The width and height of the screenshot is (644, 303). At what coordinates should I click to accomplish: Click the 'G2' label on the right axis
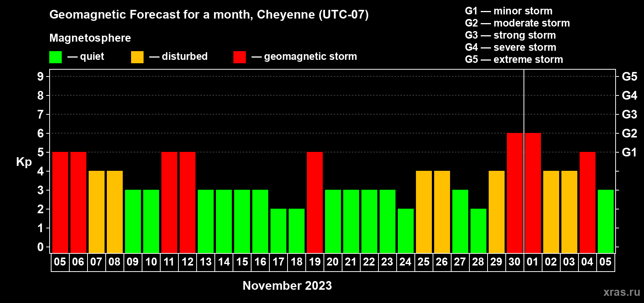pyautogui.click(x=630, y=133)
